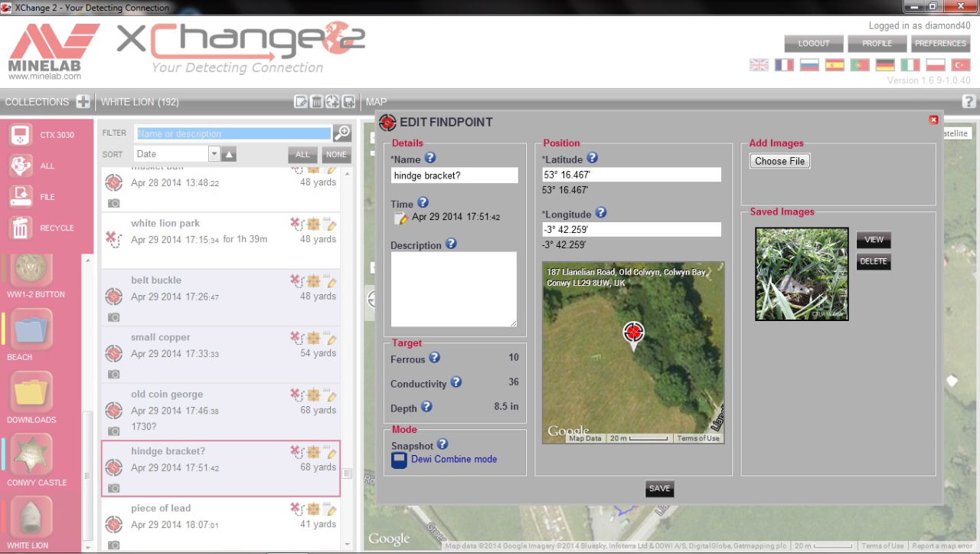Click the pencil edit icon on belt buckle row

pyautogui.click(x=332, y=281)
